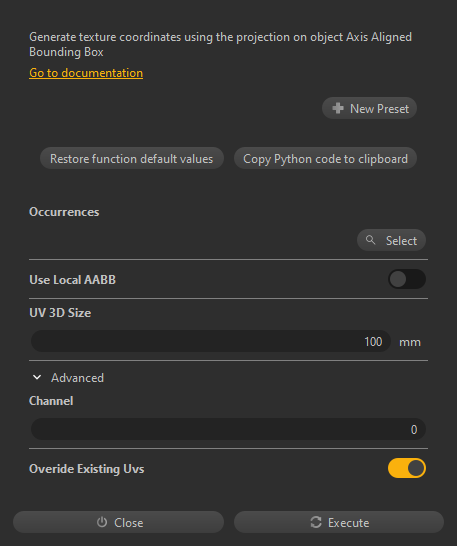Click the mm unit label
This screenshot has height=546, width=457.
click(410, 342)
